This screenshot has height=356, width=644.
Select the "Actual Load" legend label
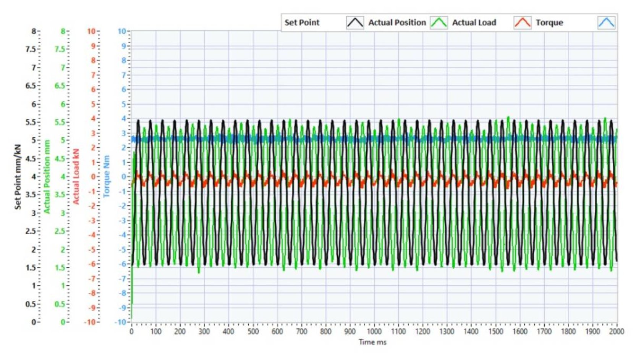(x=474, y=23)
